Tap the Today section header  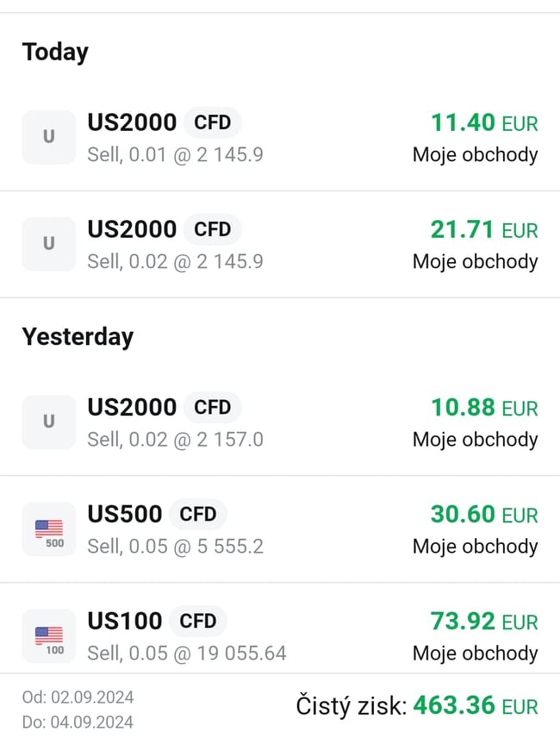click(x=55, y=52)
